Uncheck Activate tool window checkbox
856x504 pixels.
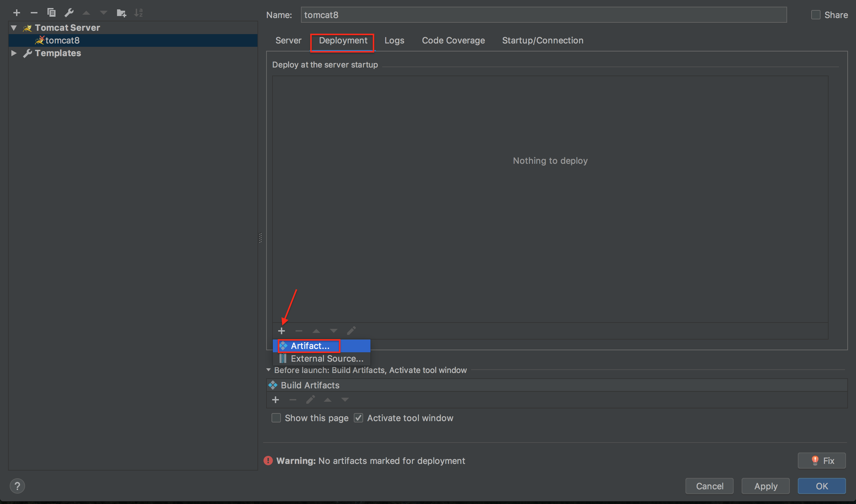tap(358, 418)
